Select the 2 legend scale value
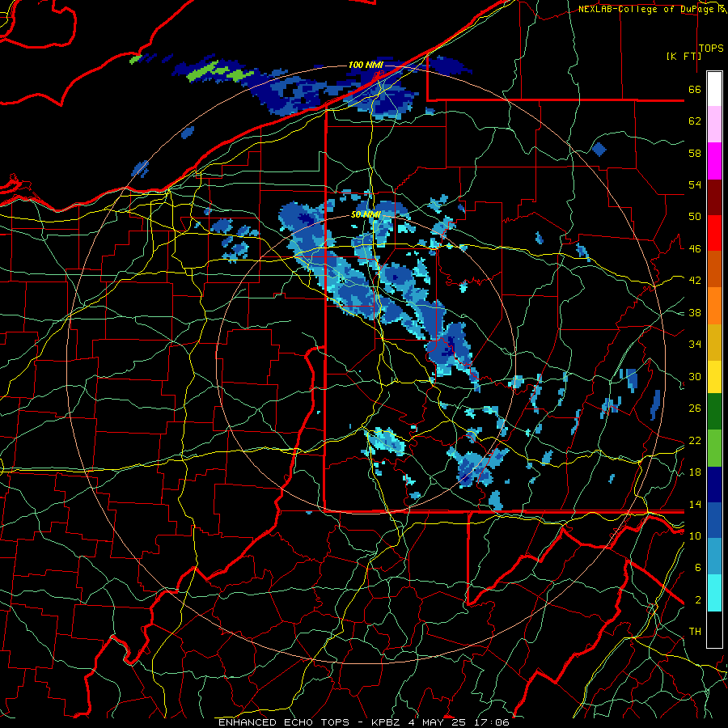728x728 pixels. coord(697,599)
